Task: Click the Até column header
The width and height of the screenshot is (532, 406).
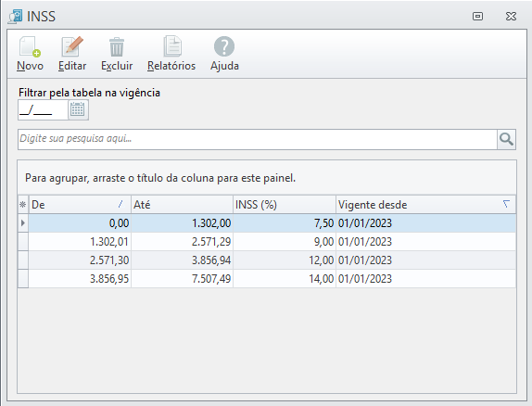Action: 182,204
